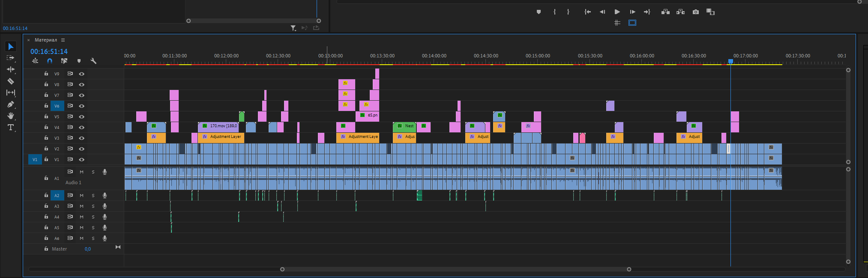Solo audio track A4

(93, 217)
